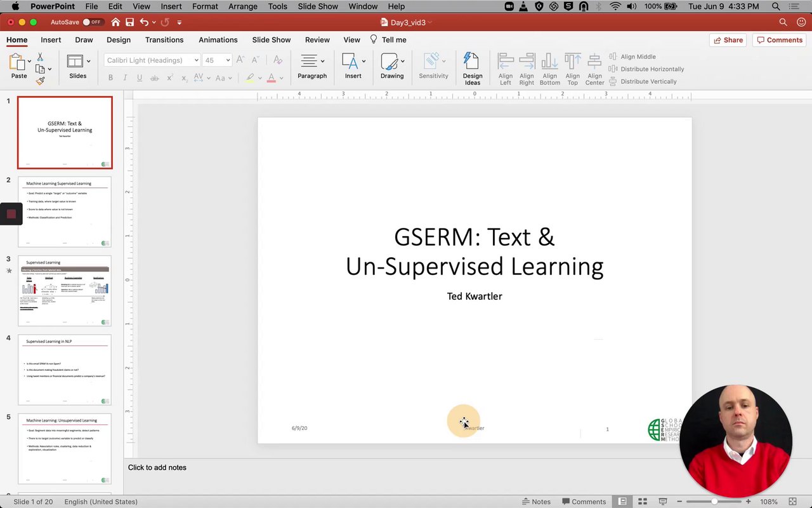
Task: Save the presentation with the floppy disk icon
Action: click(129, 22)
